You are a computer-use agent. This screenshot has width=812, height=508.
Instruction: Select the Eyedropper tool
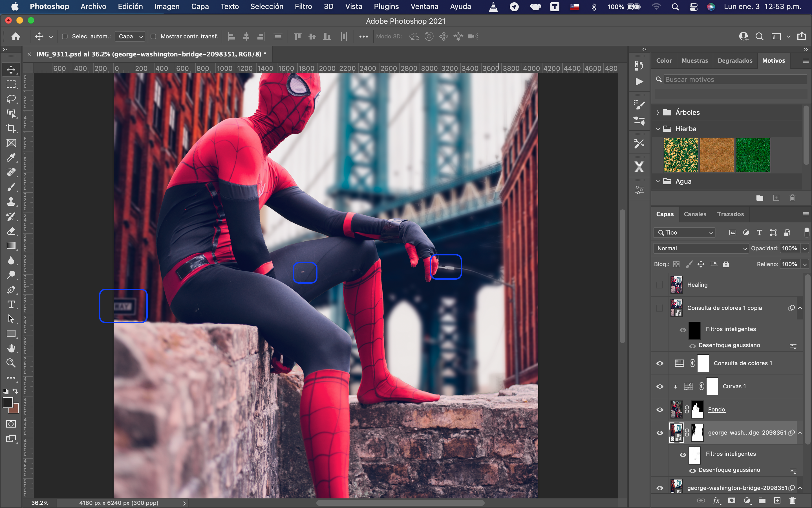coord(11,157)
